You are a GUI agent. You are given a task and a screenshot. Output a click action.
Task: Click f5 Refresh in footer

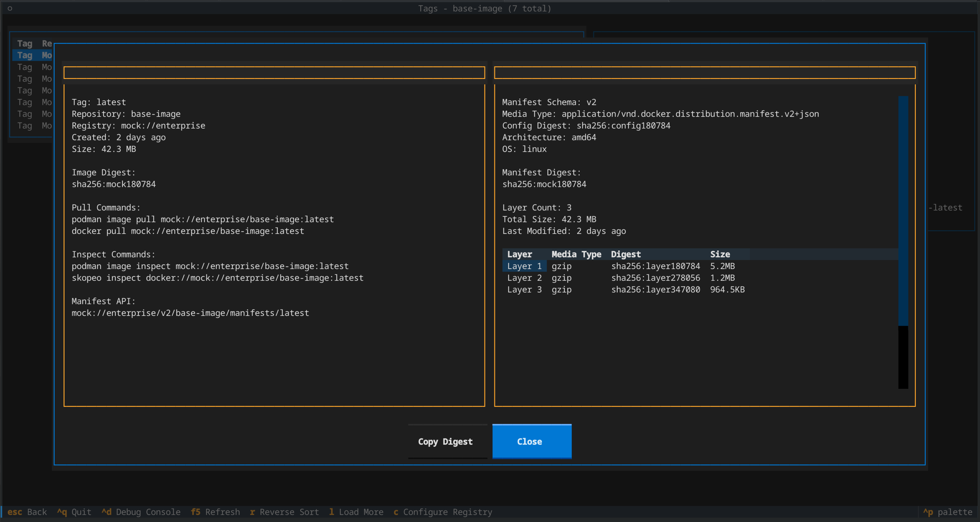point(215,512)
